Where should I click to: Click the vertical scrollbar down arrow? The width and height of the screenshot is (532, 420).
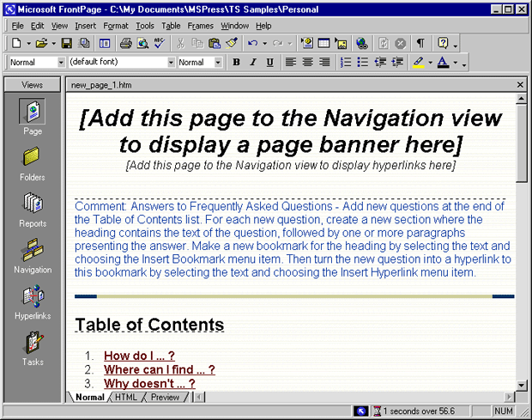click(521, 385)
